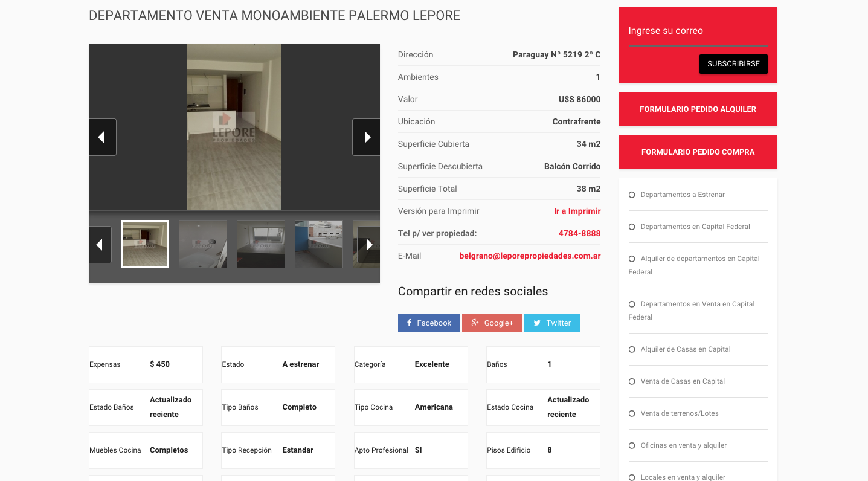This screenshot has width=868, height=481.
Task: Share listing on Twitter
Action: pyautogui.click(x=552, y=323)
